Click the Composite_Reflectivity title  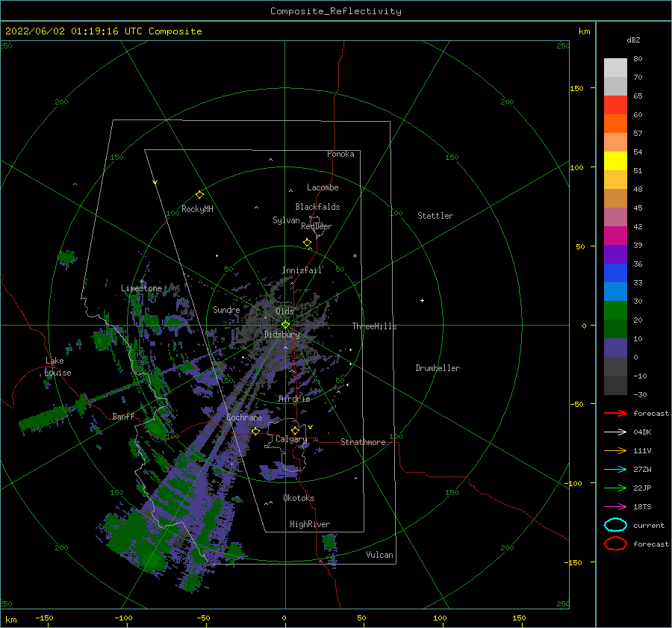click(x=336, y=11)
